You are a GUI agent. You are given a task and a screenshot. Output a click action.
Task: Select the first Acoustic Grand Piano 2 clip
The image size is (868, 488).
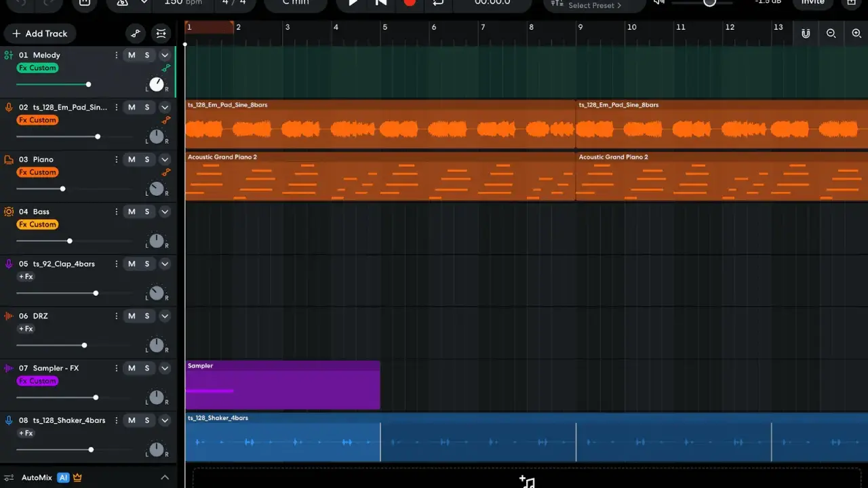click(x=380, y=176)
